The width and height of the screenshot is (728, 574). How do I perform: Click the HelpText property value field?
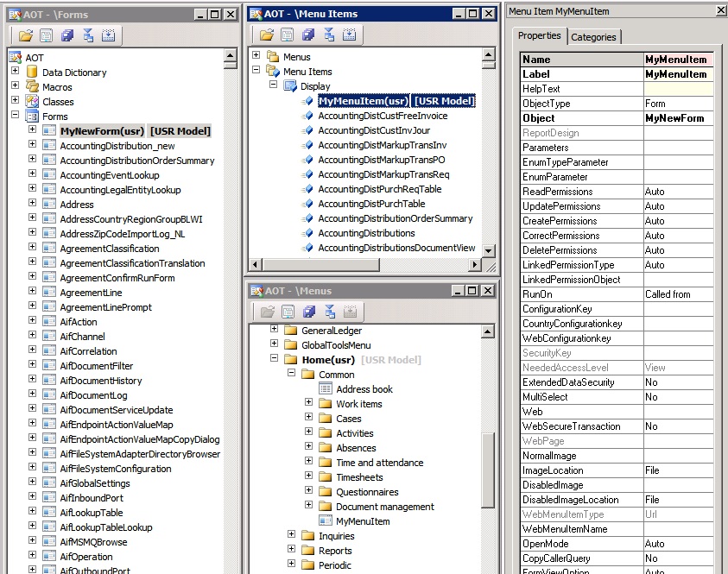tap(678, 89)
